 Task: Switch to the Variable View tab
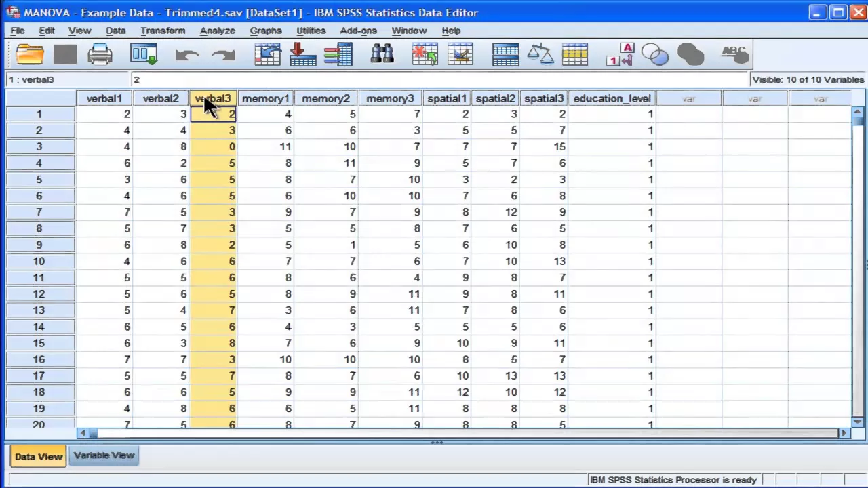(104, 455)
